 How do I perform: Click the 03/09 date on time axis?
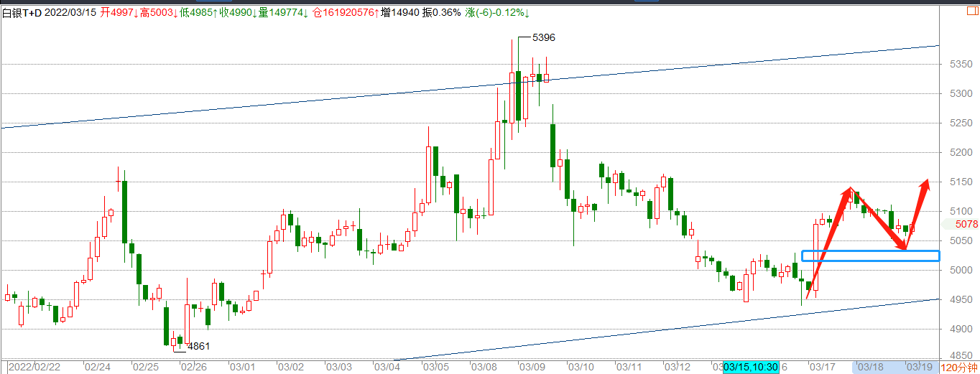(532, 368)
